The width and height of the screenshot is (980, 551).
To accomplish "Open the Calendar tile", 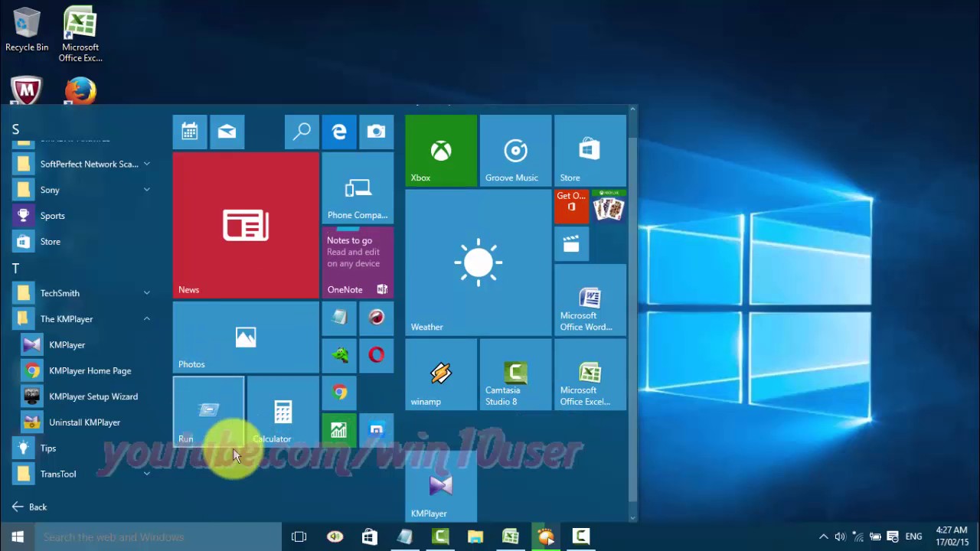I will [190, 132].
